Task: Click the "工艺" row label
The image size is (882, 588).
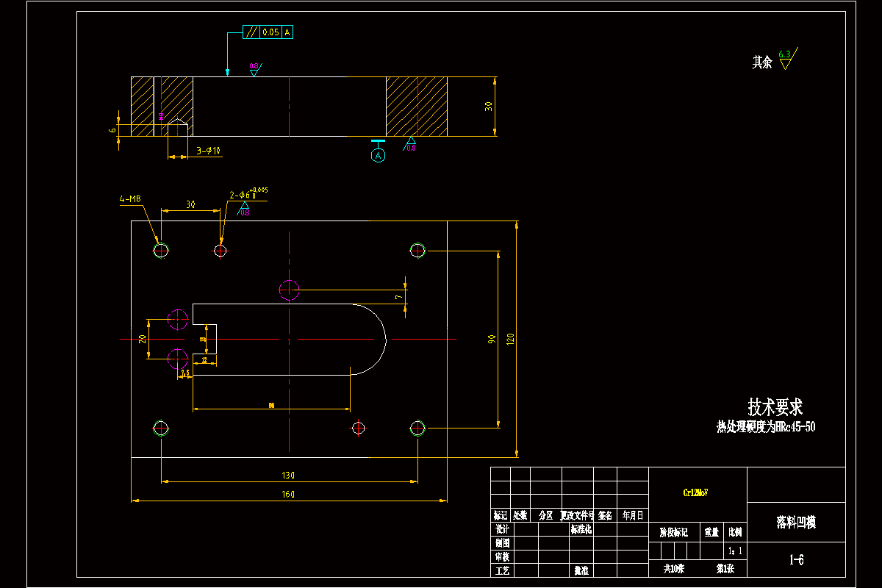Action: (x=502, y=570)
